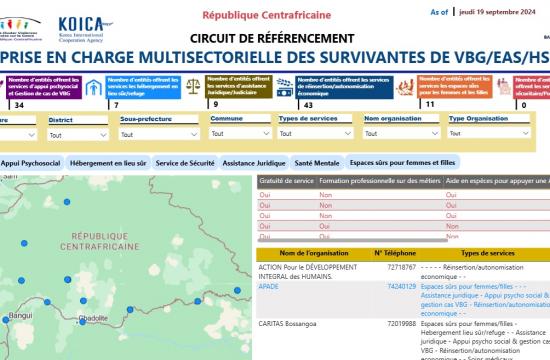Select the orange espaces sûrs card
Image resolution: width=550 pixels, height=360 pixels.
pyautogui.click(x=455, y=86)
